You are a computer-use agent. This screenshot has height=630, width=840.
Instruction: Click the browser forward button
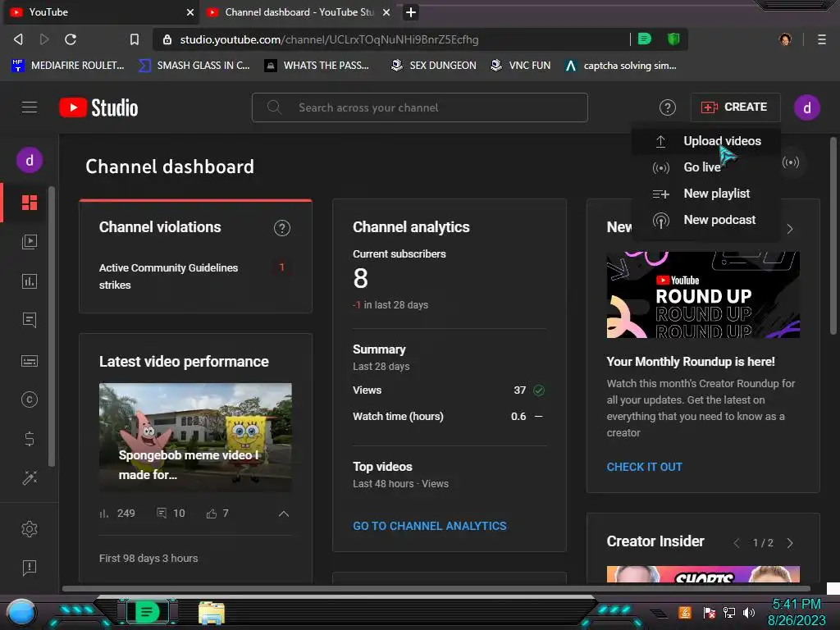[44, 39]
